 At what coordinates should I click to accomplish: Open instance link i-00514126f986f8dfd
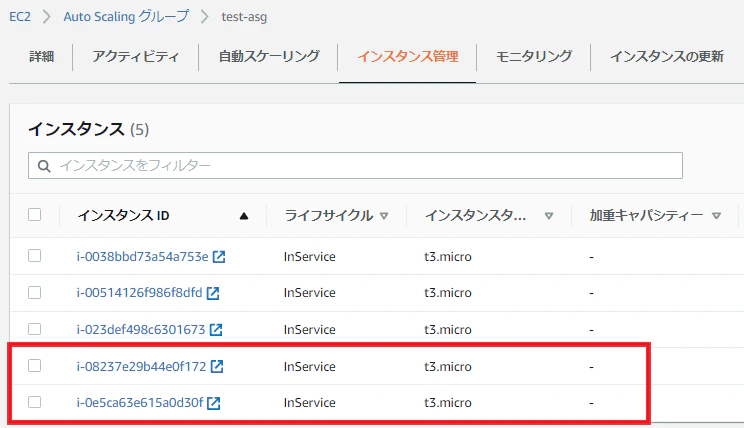140,293
